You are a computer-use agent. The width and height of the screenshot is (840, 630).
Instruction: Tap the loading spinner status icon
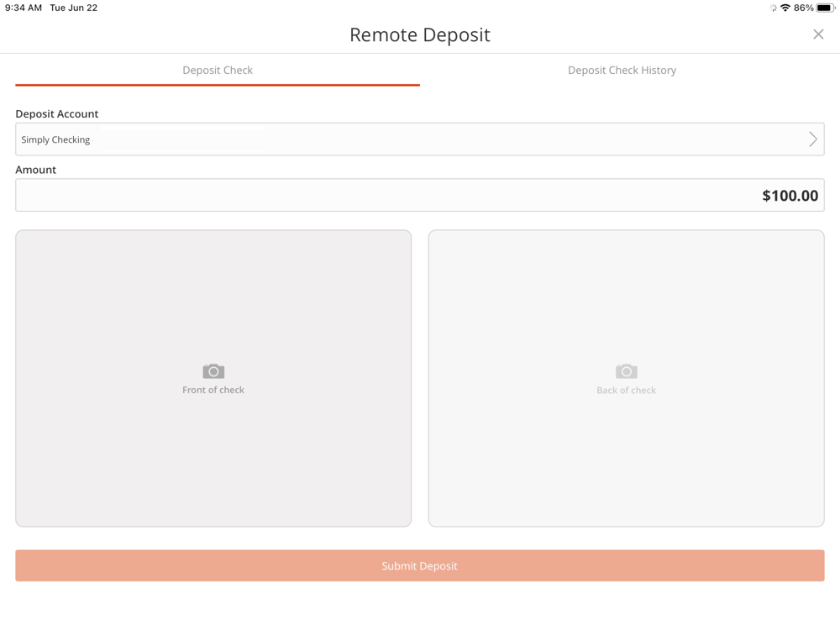point(773,8)
